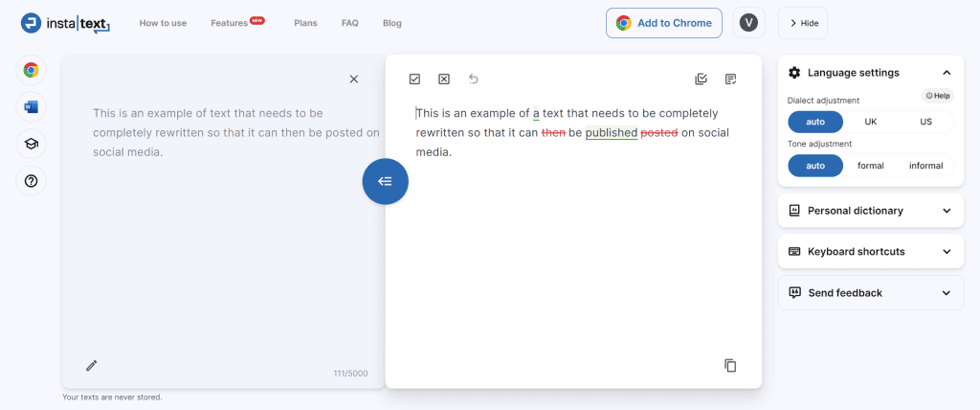Open the question mark help icon
Image resolution: width=980 pixels, height=410 pixels.
click(x=32, y=181)
